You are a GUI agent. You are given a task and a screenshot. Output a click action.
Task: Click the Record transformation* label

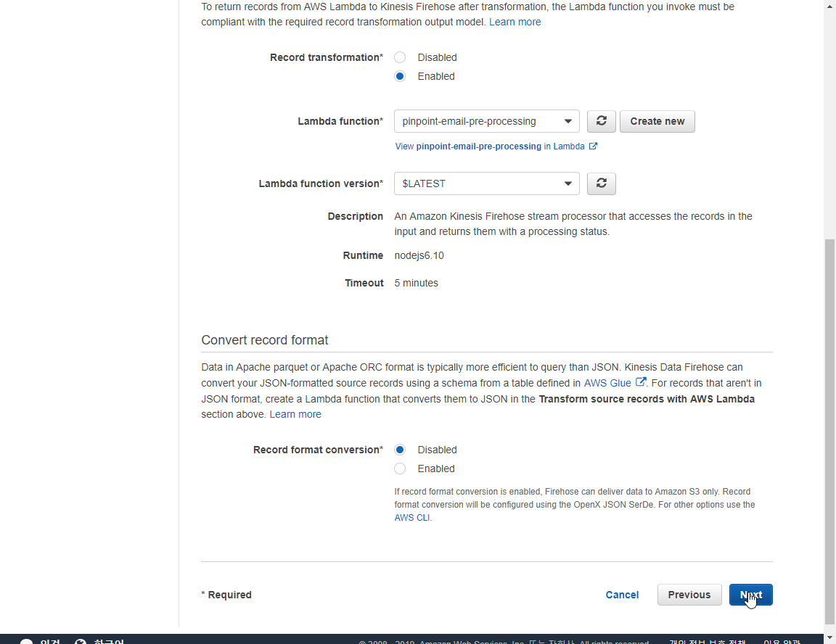tap(327, 57)
